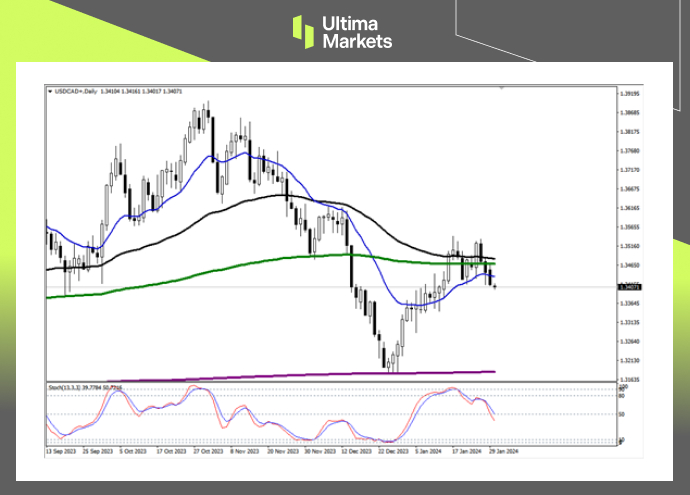The width and height of the screenshot is (690, 495).
Task: Click the chart shift triangle marker at top
Action: 501,88
